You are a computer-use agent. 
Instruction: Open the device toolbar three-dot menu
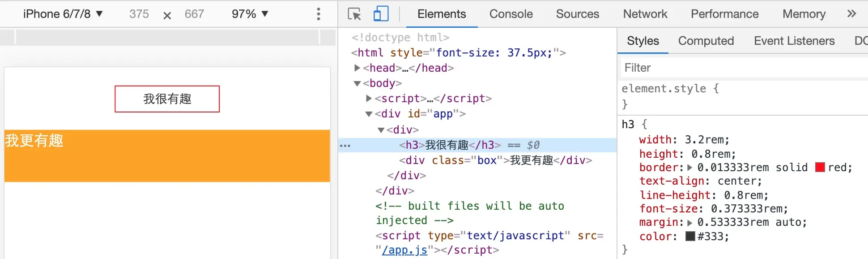tap(319, 14)
